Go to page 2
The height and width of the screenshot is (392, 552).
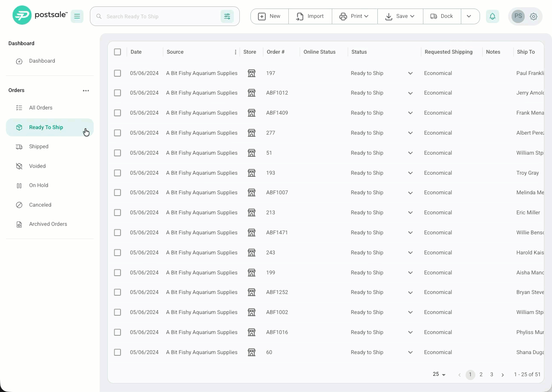[481, 375]
